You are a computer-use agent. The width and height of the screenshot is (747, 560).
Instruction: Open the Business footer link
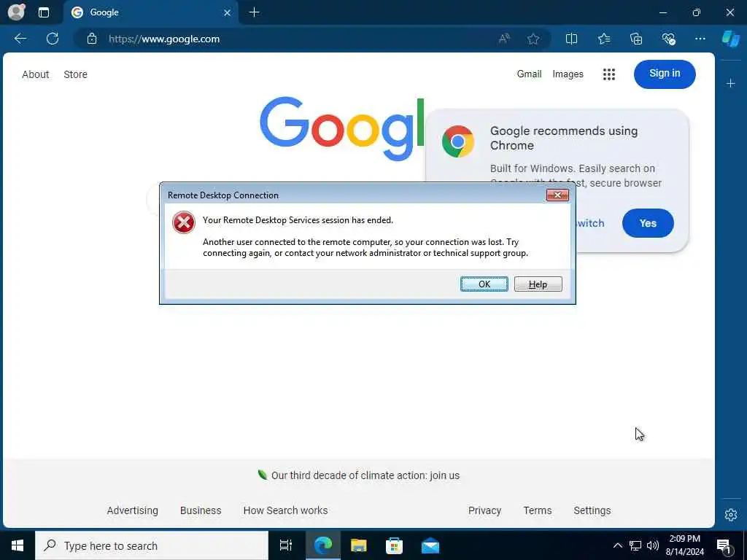201,510
